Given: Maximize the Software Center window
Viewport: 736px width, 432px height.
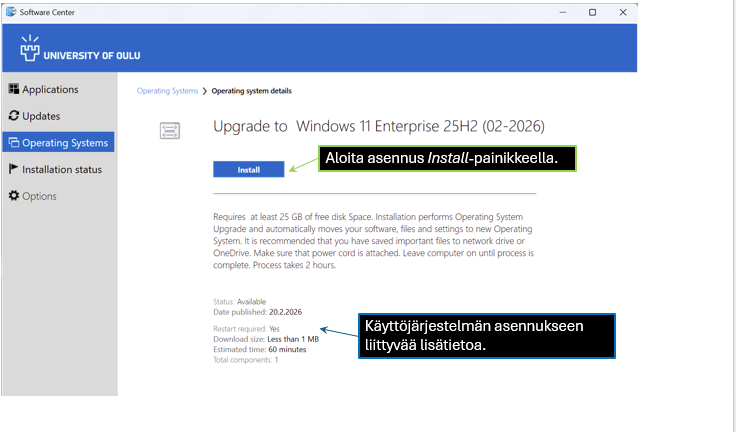Looking at the screenshot, I should (x=592, y=12).
